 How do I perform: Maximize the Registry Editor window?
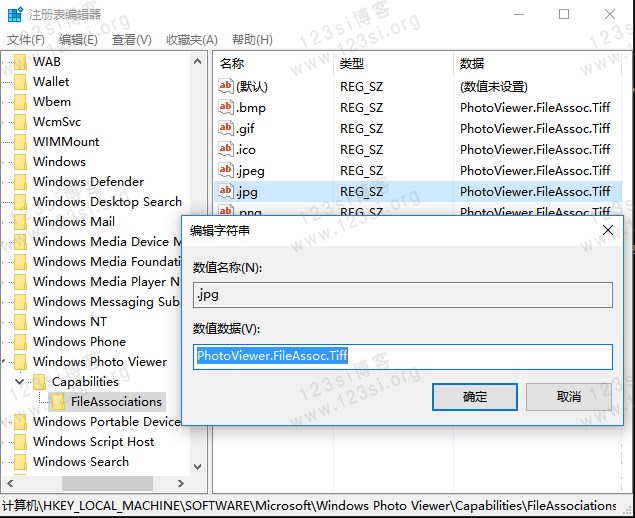pos(564,14)
